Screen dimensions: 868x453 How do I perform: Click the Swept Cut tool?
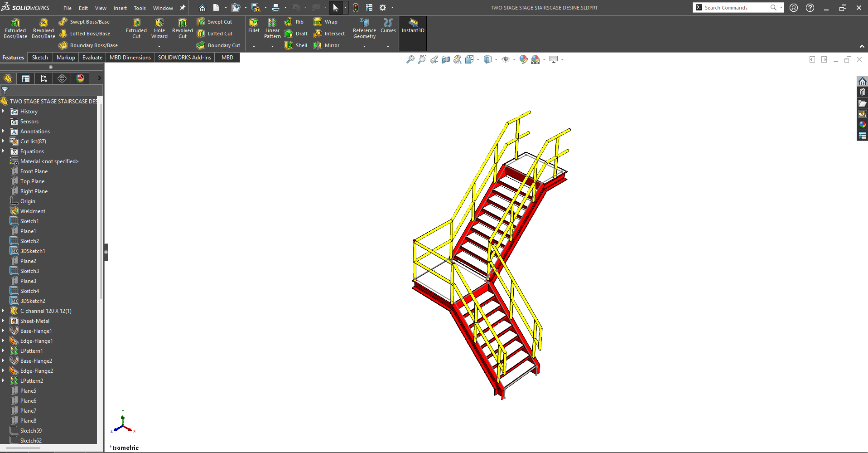214,22
